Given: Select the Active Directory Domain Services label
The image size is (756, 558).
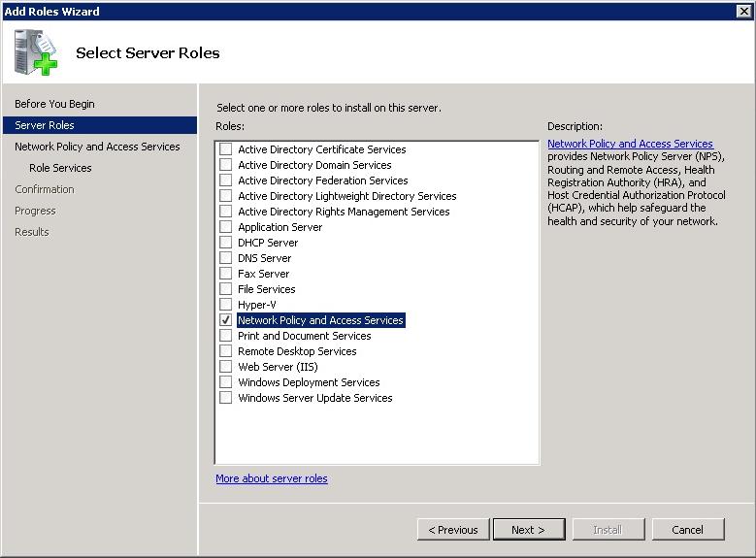Looking at the screenshot, I should 314,164.
